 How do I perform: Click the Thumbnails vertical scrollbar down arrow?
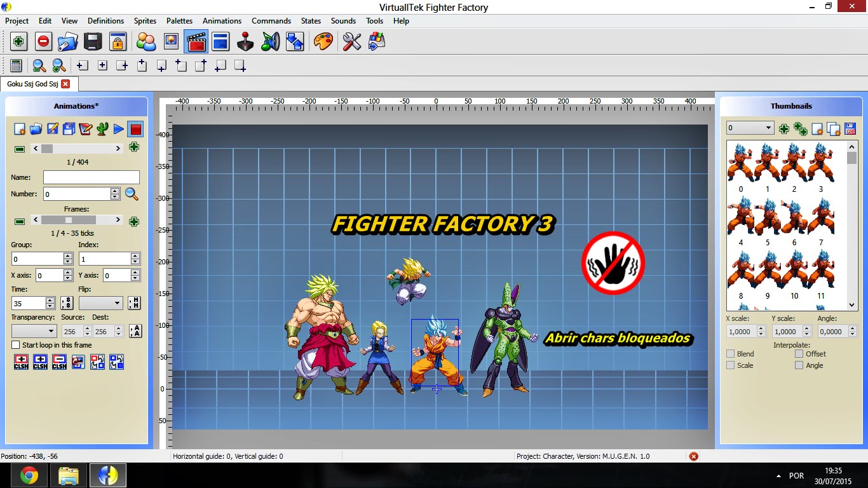click(852, 305)
